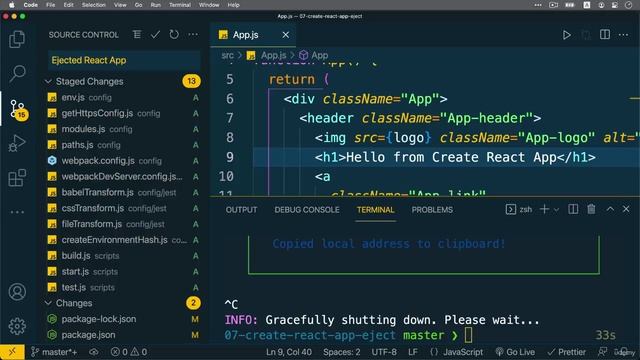Open the Accounts menu icon
Viewport: 640px width, 360px height.
tap(17, 291)
